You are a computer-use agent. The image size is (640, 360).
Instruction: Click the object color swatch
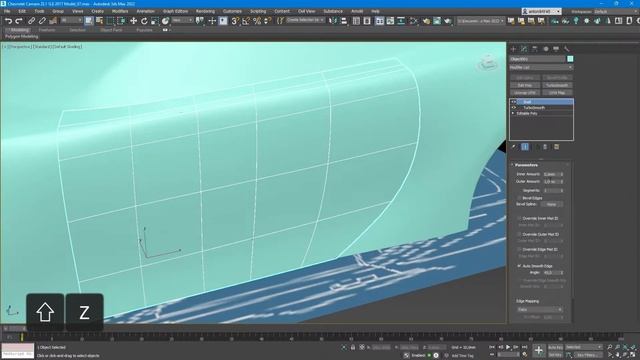(570, 59)
